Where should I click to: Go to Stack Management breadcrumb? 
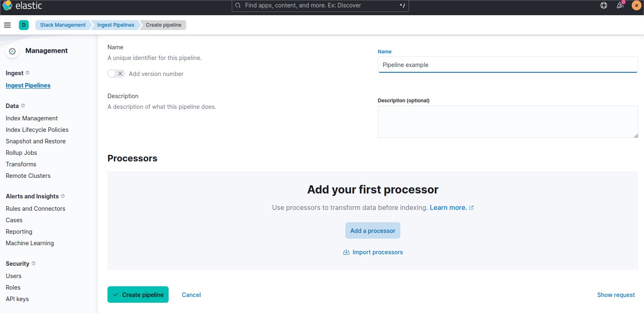63,25
